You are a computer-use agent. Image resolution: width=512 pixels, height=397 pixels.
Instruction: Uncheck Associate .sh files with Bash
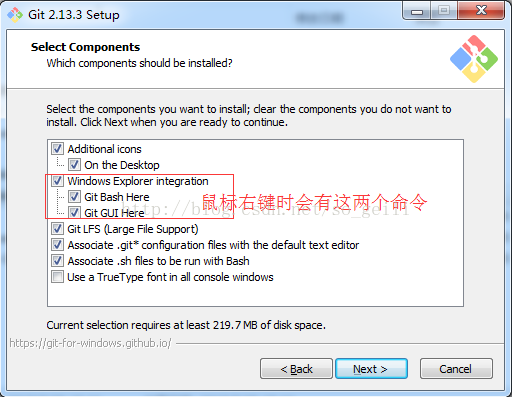57,261
